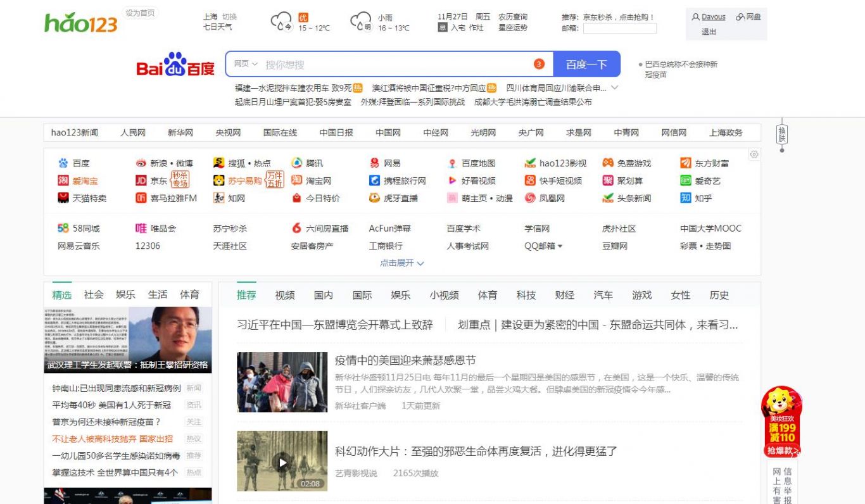Open the 快手短视频 icon link
Screen dimensions: 865x504
click(x=530, y=181)
